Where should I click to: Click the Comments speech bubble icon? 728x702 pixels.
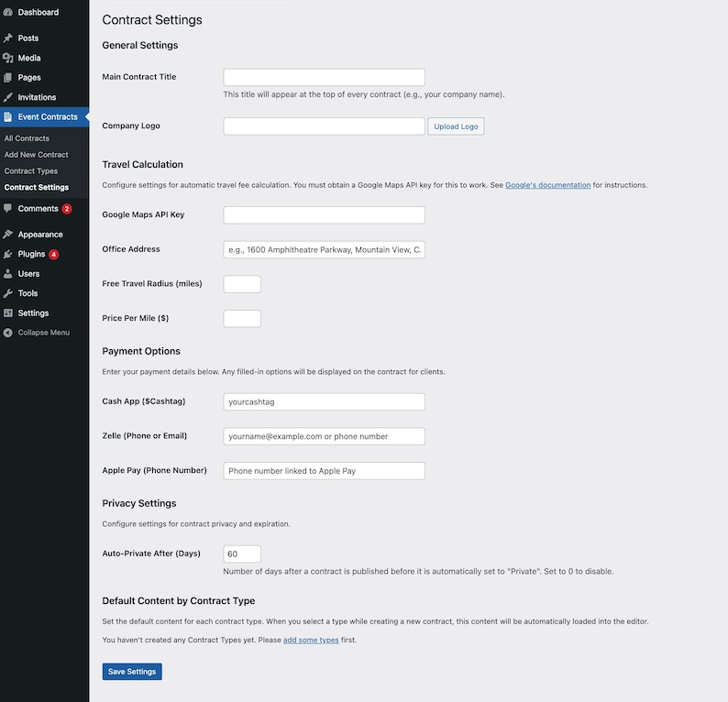point(8,208)
